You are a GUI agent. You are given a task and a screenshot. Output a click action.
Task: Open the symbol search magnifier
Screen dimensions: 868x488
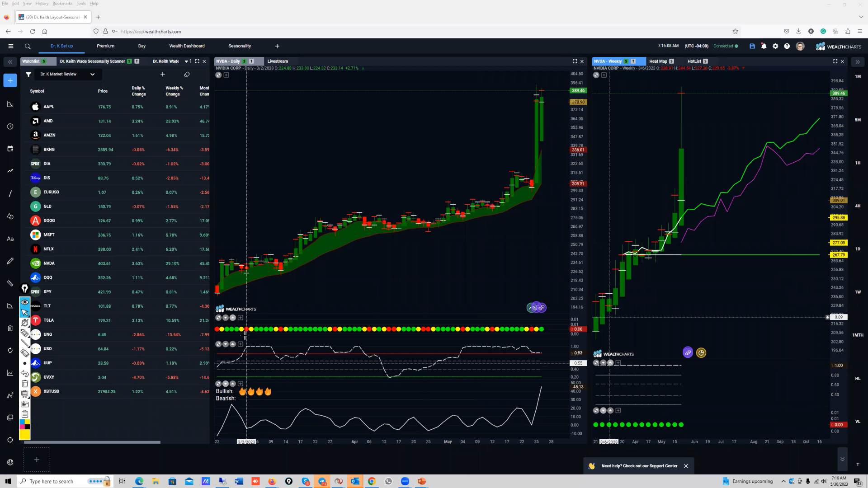(28, 46)
